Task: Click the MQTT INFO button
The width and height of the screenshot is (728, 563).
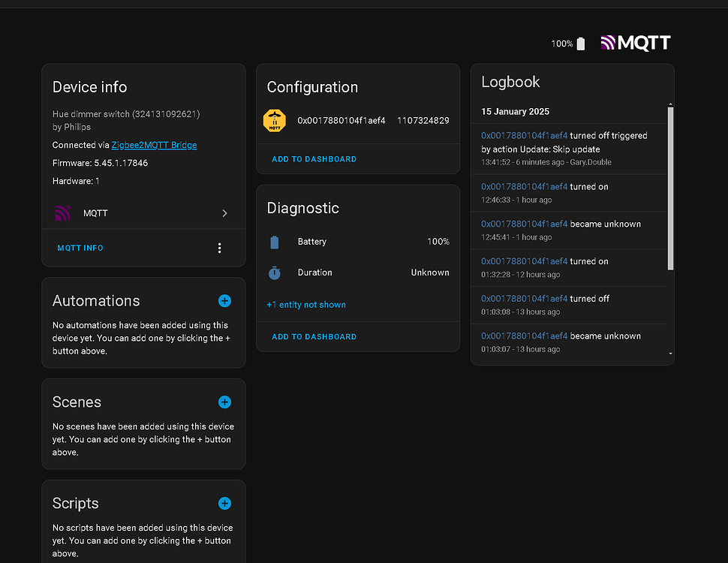Action: [x=80, y=248]
